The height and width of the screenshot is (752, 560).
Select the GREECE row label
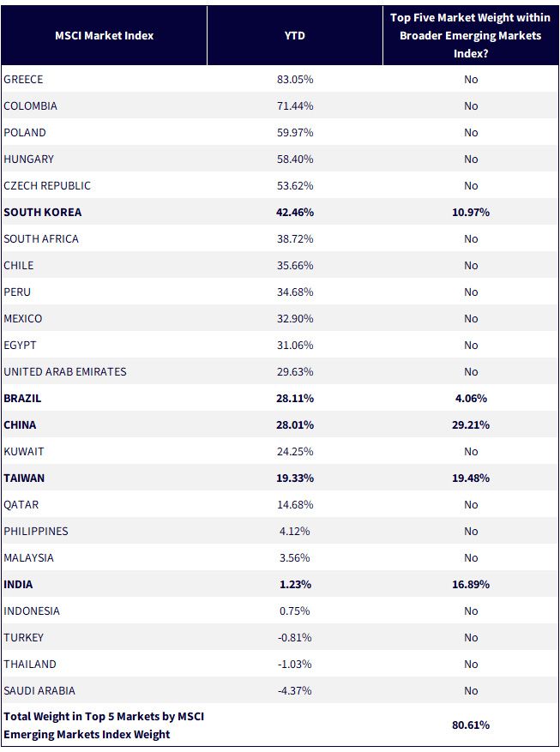23,79
